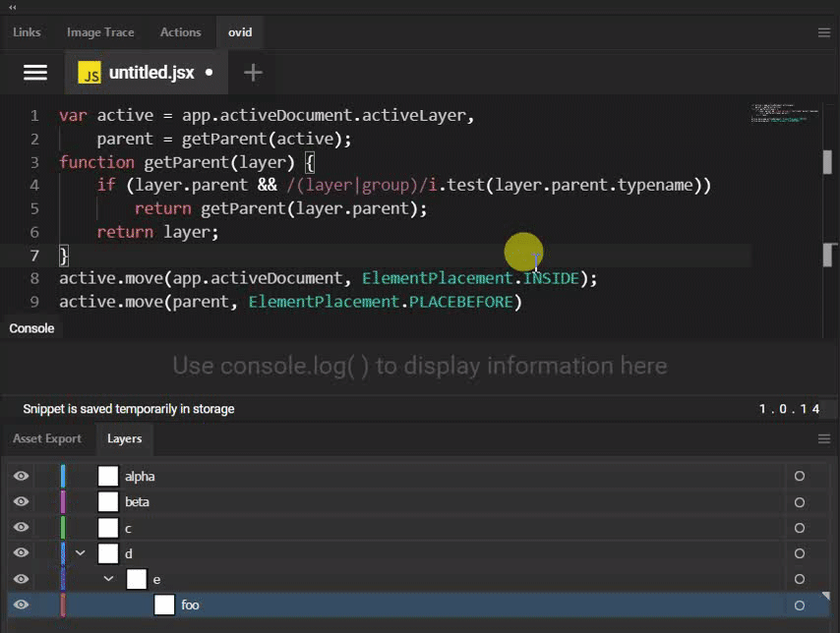This screenshot has width=840, height=633.
Task: Switch to the Asset Export tab
Action: 47,438
